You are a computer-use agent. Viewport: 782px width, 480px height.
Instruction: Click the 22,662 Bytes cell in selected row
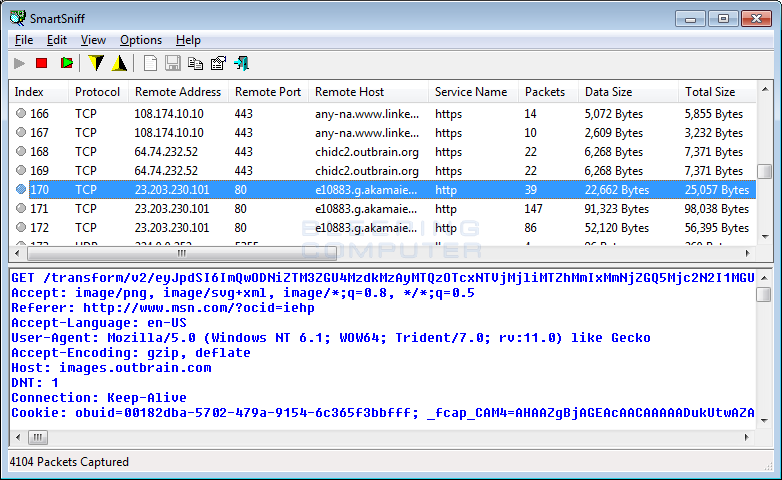tap(616, 190)
